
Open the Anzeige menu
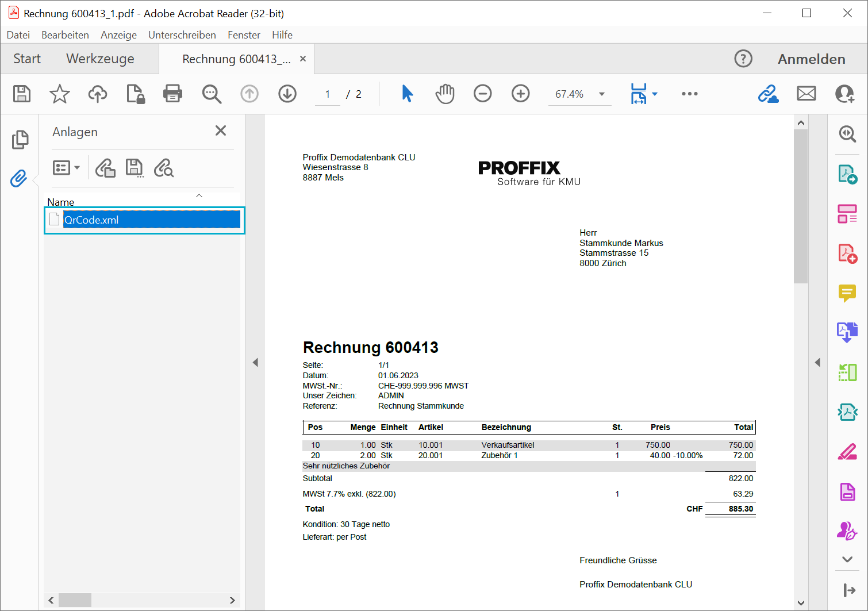pyautogui.click(x=118, y=35)
